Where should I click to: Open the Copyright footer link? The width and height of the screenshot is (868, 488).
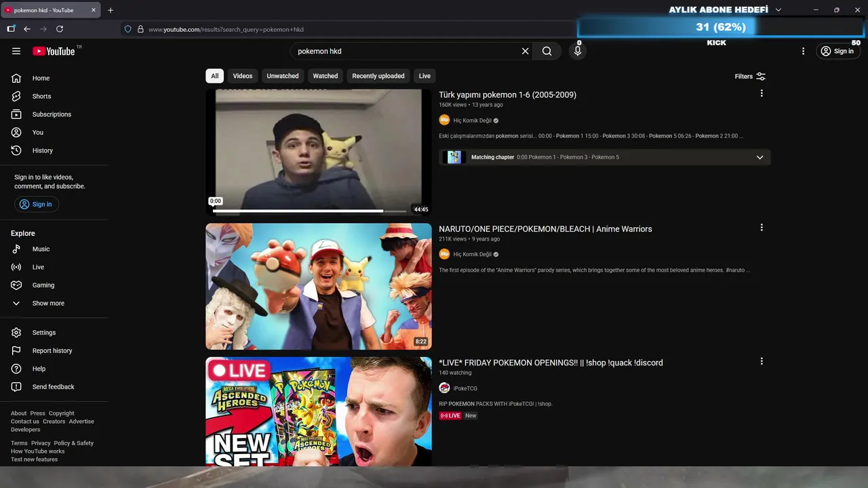tap(61, 413)
